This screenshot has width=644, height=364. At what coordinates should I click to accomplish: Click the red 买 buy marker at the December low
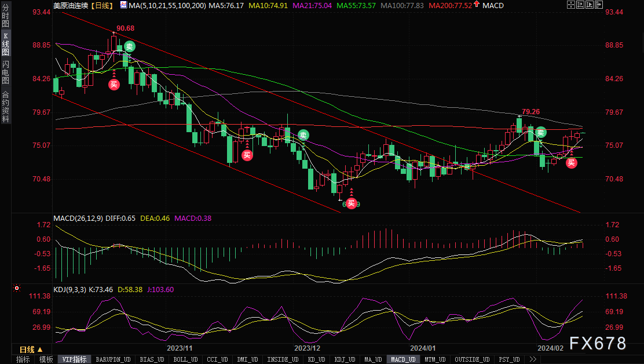click(351, 203)
